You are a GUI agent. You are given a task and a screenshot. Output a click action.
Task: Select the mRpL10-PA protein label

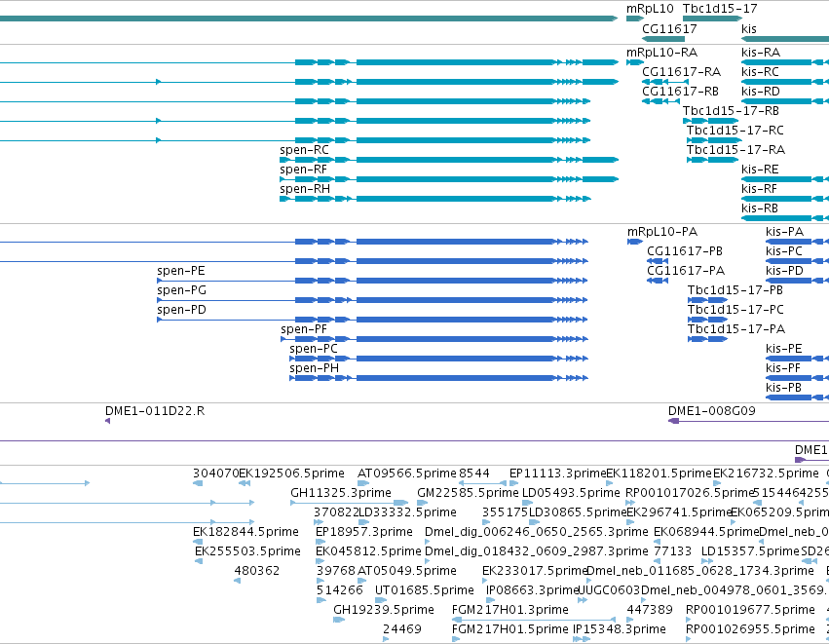click(662, 232)
